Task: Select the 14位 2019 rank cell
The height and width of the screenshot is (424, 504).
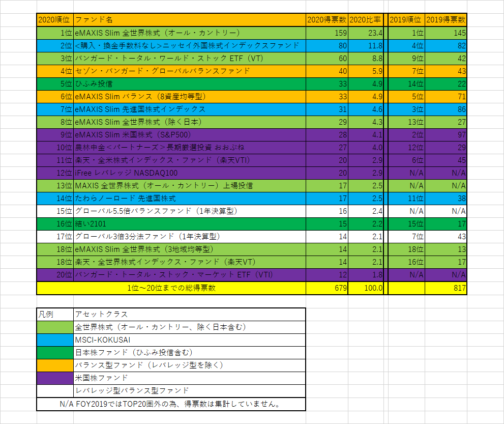Action: (x=406, y=83)
